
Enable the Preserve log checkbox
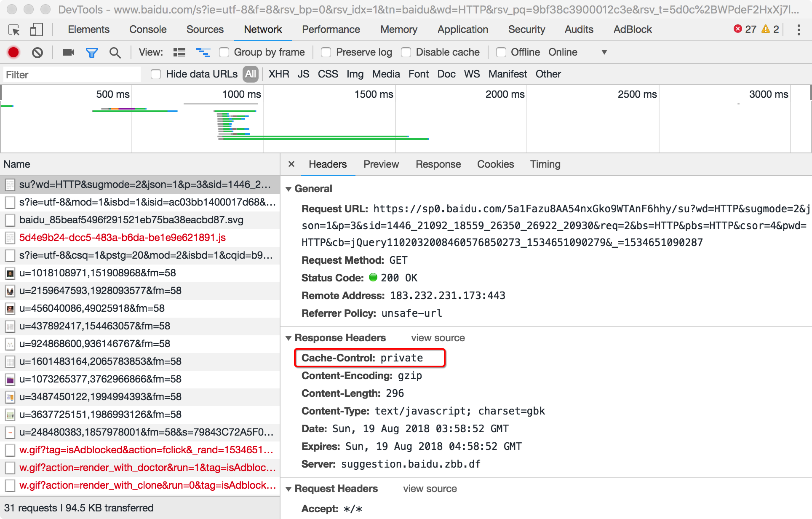(326, 52)
